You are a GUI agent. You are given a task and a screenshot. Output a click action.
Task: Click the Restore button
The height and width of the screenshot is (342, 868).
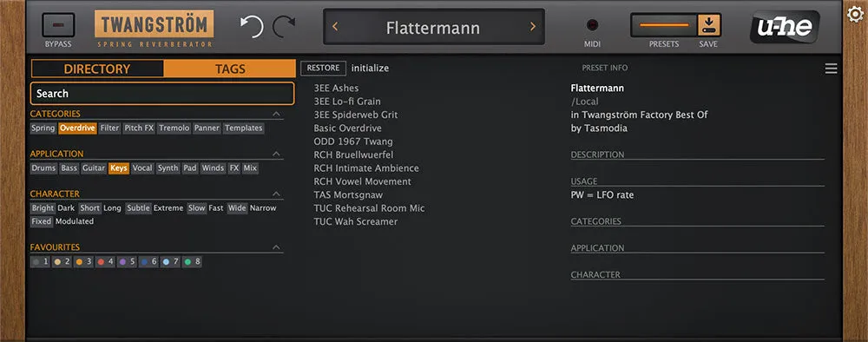pos(323,68)
